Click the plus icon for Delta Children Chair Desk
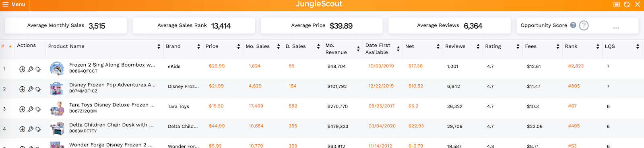Viewport: 644px width, 148px height. pyautogui.click(x=22, y=129)
